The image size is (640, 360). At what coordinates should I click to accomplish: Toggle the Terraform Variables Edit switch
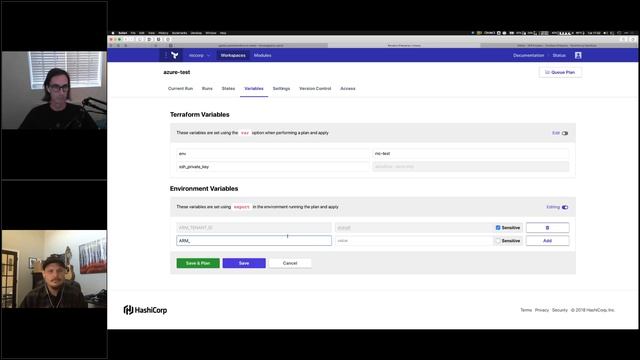tap(565, 133)
